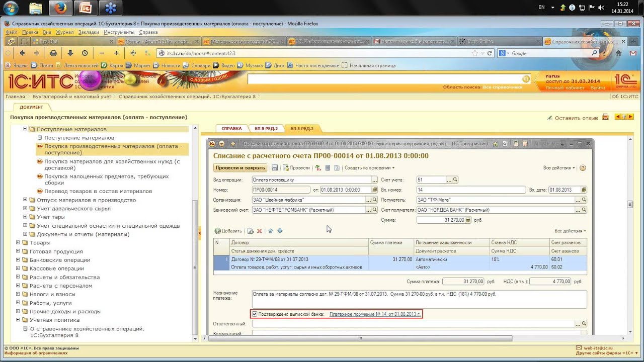Click the Провести и закрыть button
Image resolution: width=644 pixels, height=362 pixels.
(x=239, y=168)
